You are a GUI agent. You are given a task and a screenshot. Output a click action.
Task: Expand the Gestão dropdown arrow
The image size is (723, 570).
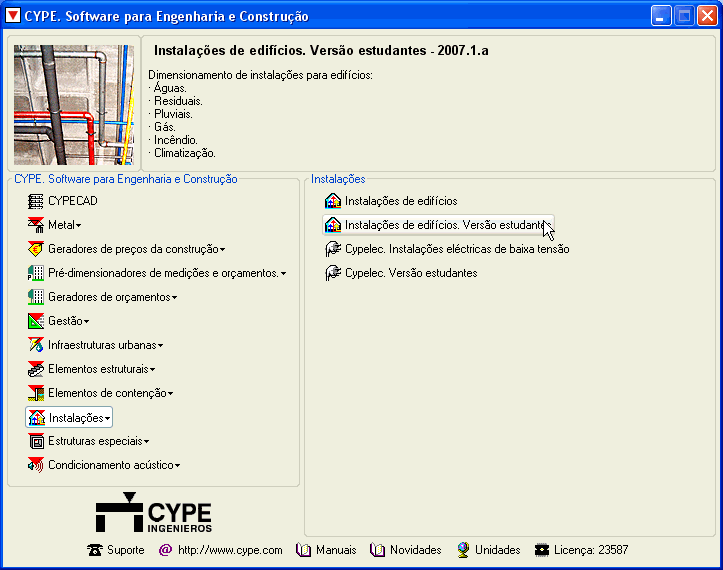click(86, 321)
